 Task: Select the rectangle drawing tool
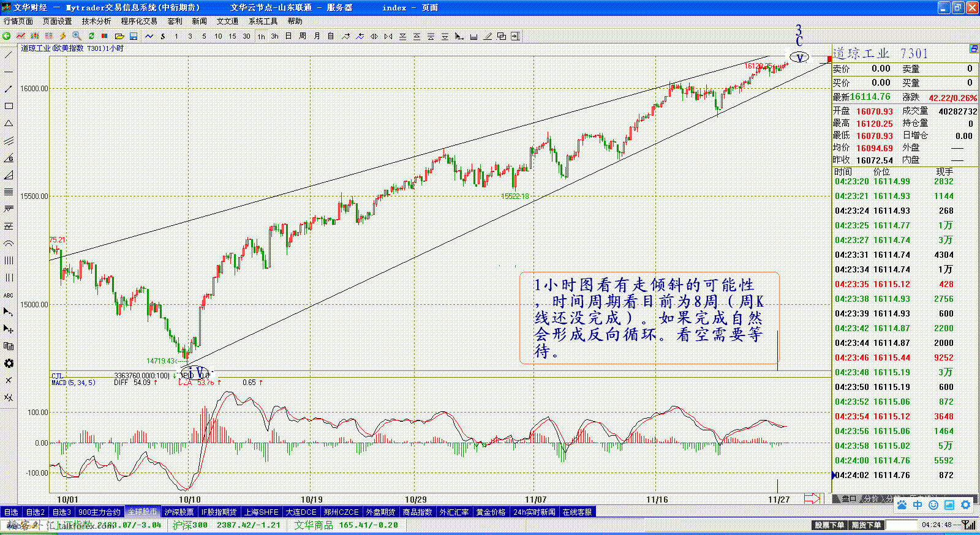[x=9, y=107]
